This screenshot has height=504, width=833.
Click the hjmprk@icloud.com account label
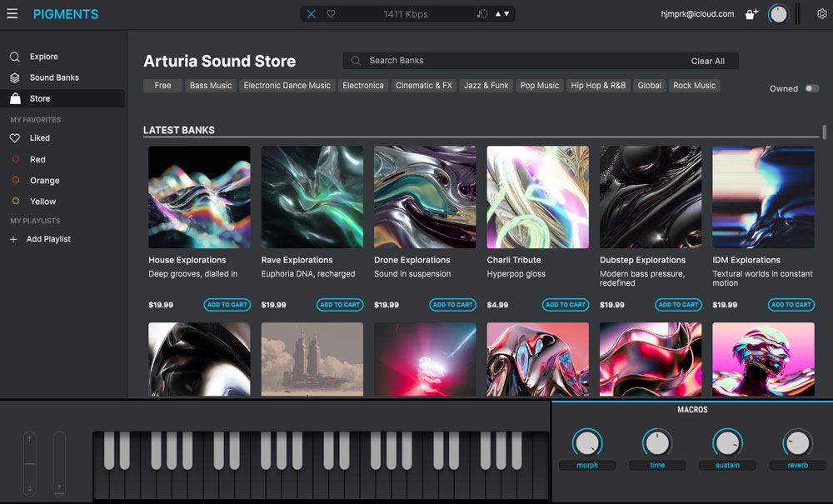pos(697,14)
